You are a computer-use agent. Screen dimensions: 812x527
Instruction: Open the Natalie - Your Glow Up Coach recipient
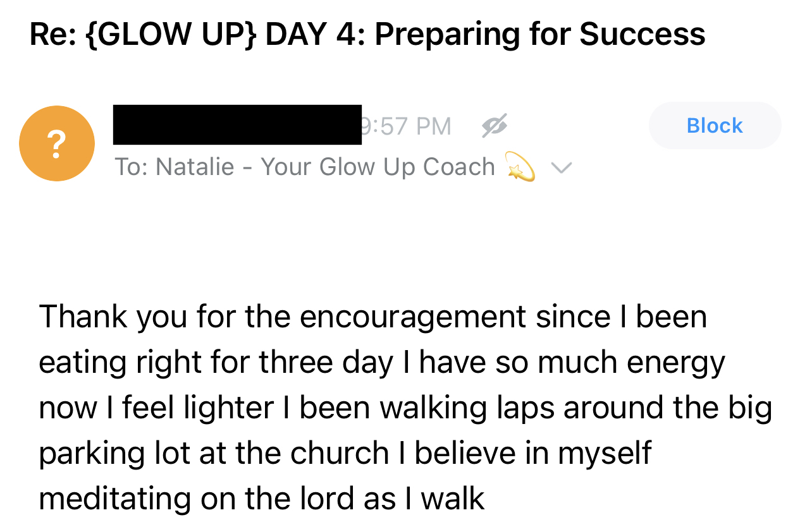coord(325,167)
